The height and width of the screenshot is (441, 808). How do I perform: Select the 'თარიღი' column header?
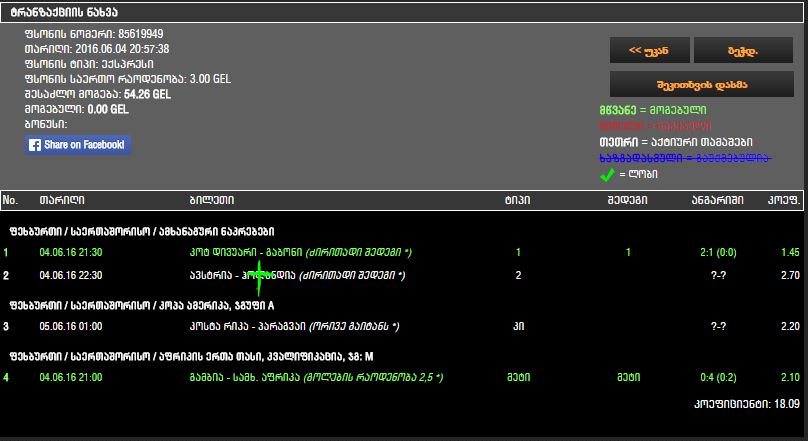62,200
